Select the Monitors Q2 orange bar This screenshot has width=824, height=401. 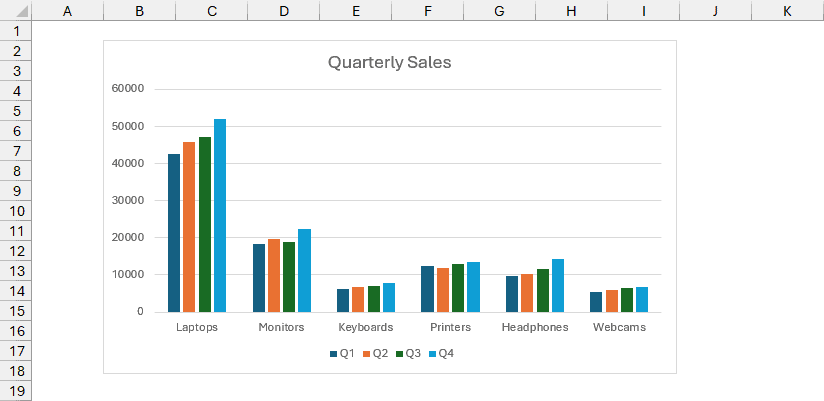(274, 275)
